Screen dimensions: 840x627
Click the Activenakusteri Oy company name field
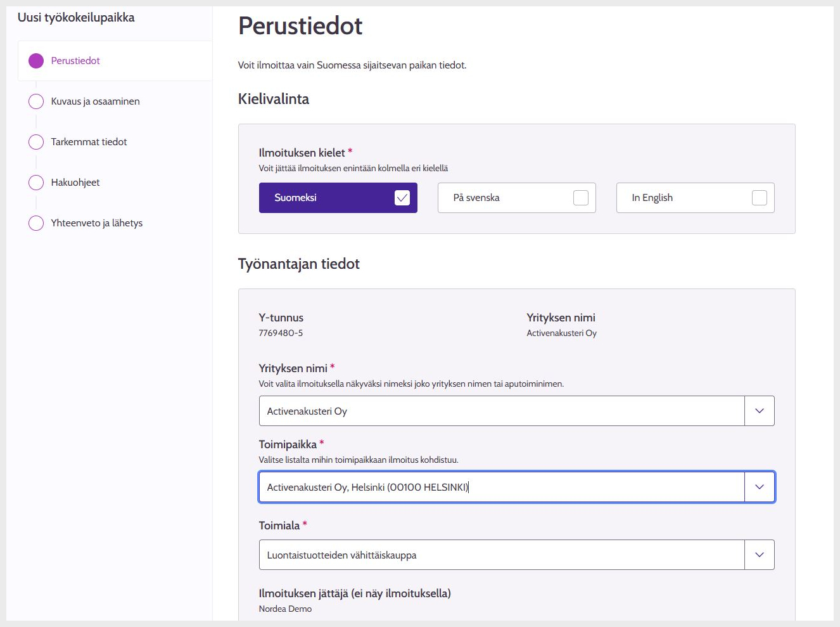[502, 411]
